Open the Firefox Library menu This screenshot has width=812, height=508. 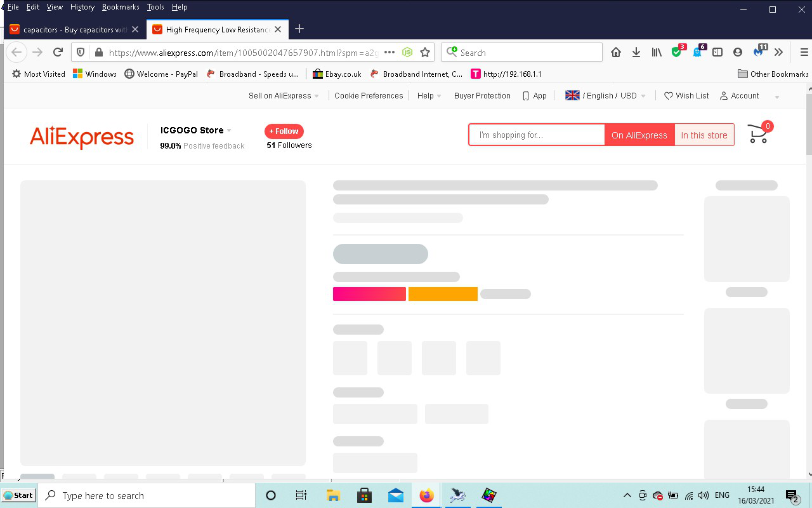point(657,53)
